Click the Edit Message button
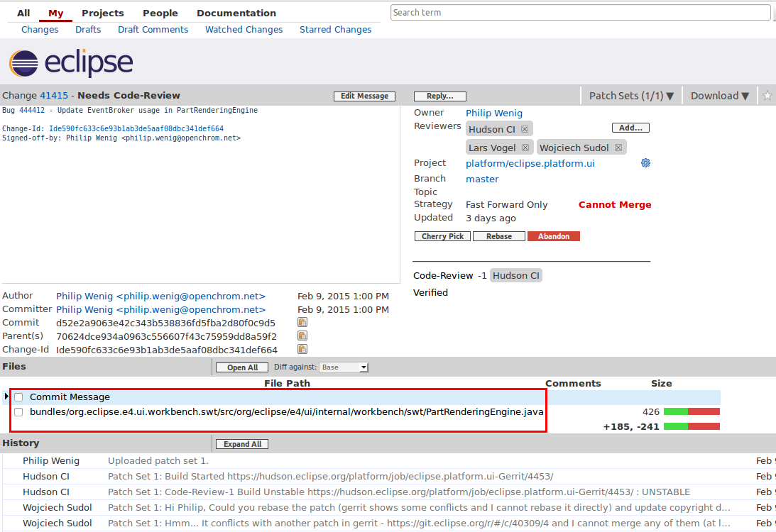 click(x=365, y=96)
